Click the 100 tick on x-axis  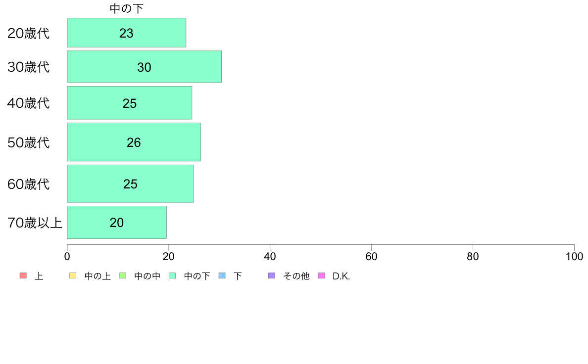574,256
